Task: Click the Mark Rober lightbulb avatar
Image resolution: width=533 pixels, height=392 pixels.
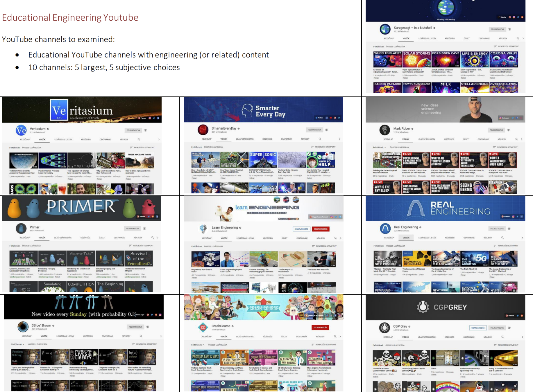Action: (384, 130)
